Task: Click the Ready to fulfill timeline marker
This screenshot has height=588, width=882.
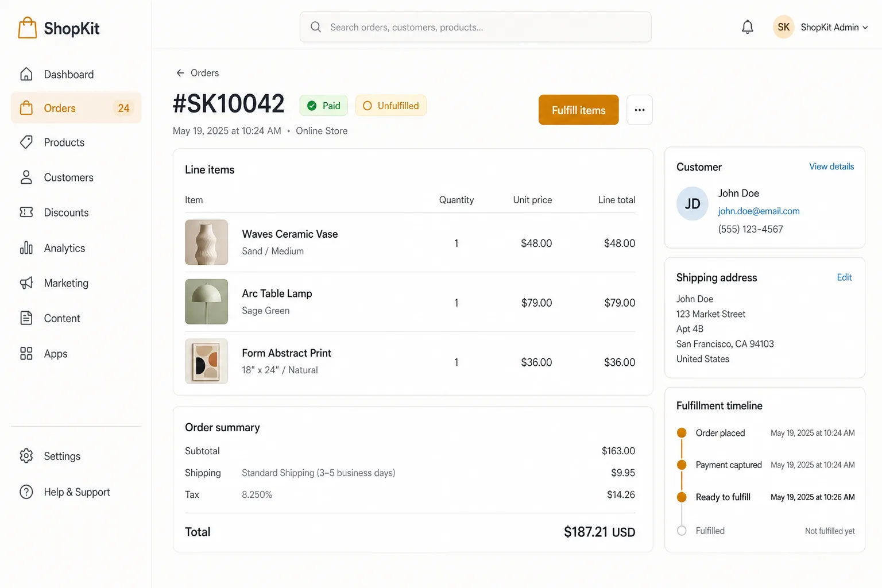Action: 682,497
